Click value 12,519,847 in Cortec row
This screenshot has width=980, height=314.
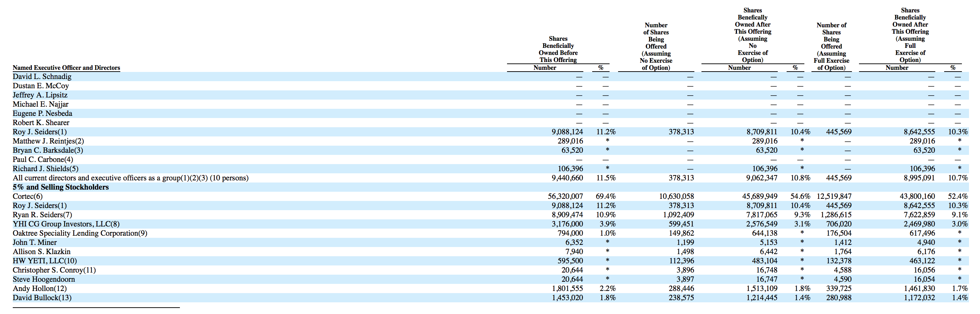coord(834,196)
